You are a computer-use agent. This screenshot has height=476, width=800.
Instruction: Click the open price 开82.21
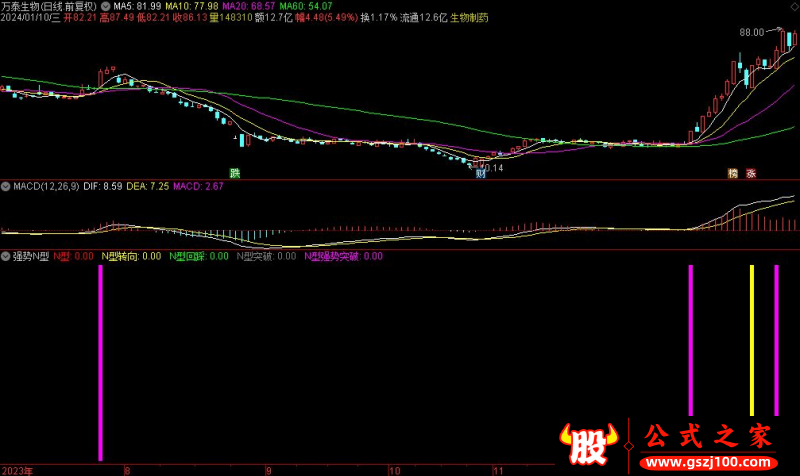click(80, 18)
